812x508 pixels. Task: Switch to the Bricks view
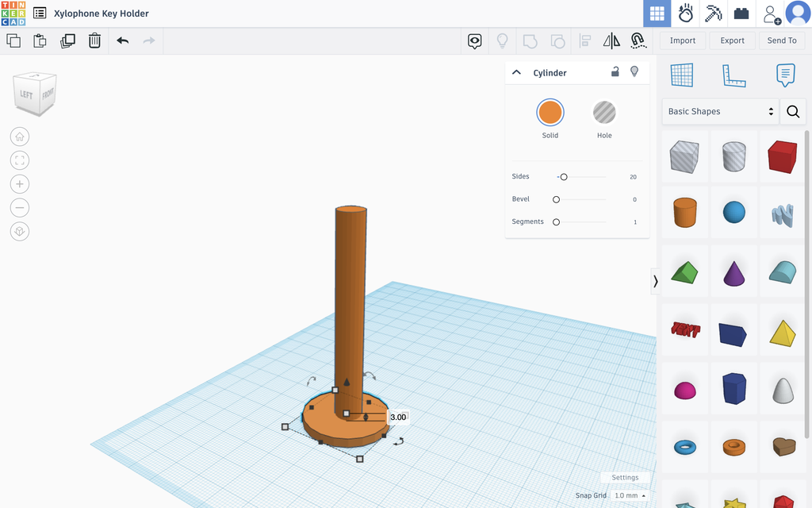741,13
